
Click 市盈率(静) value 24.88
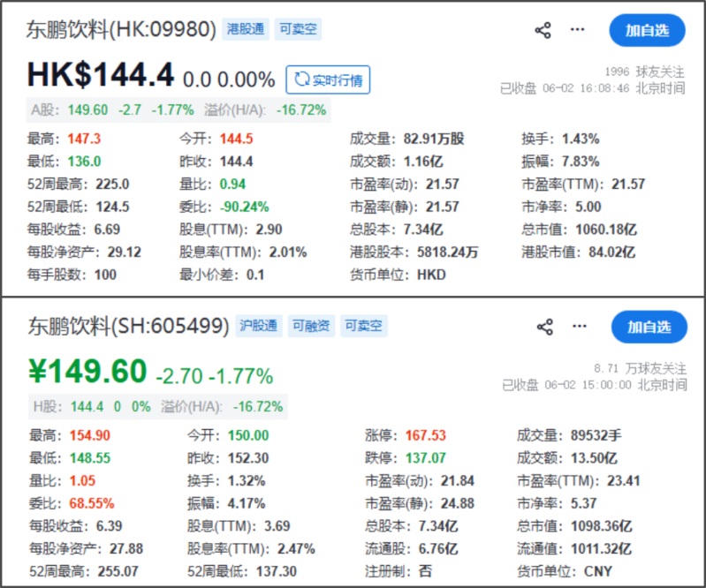click(458, 503)
